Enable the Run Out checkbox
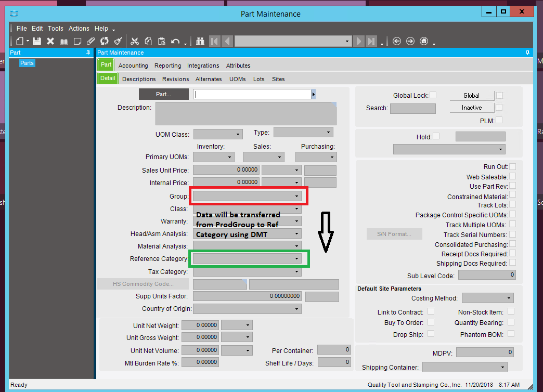 coord(512,167)
